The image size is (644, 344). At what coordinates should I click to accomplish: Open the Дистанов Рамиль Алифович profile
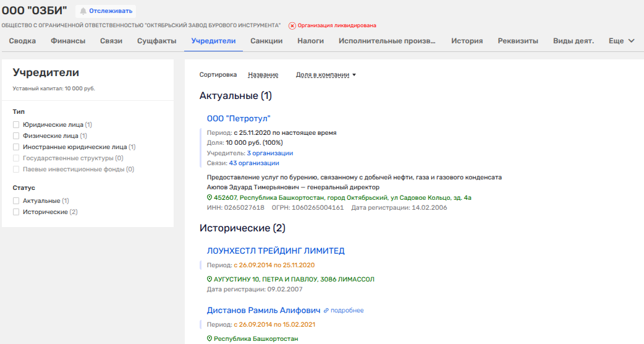pyautogui.click(x=264, y=310)
